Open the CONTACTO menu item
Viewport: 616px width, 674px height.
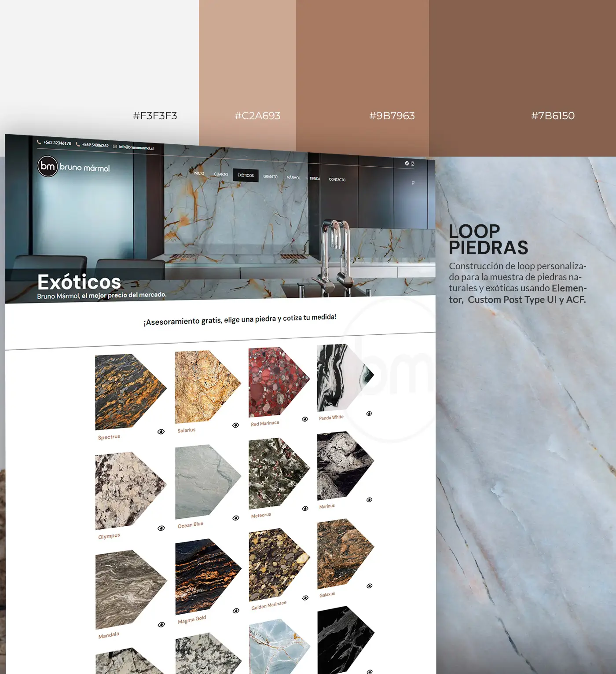(337, 179)
